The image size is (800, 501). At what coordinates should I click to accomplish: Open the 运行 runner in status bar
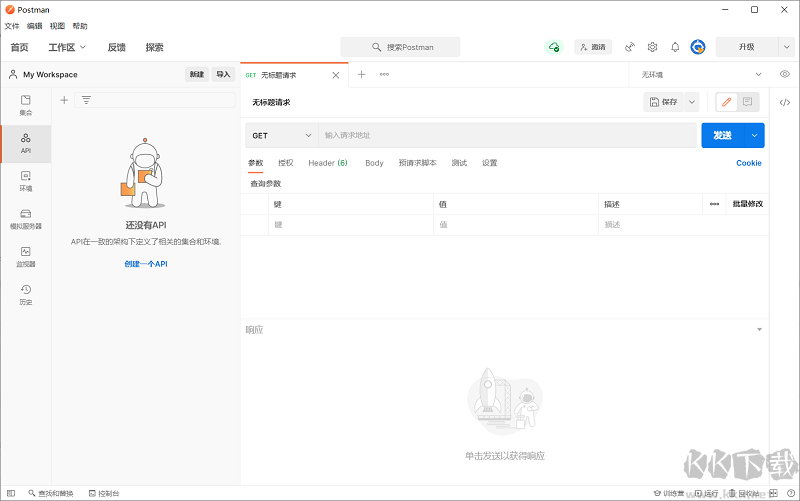coord(706,493)
